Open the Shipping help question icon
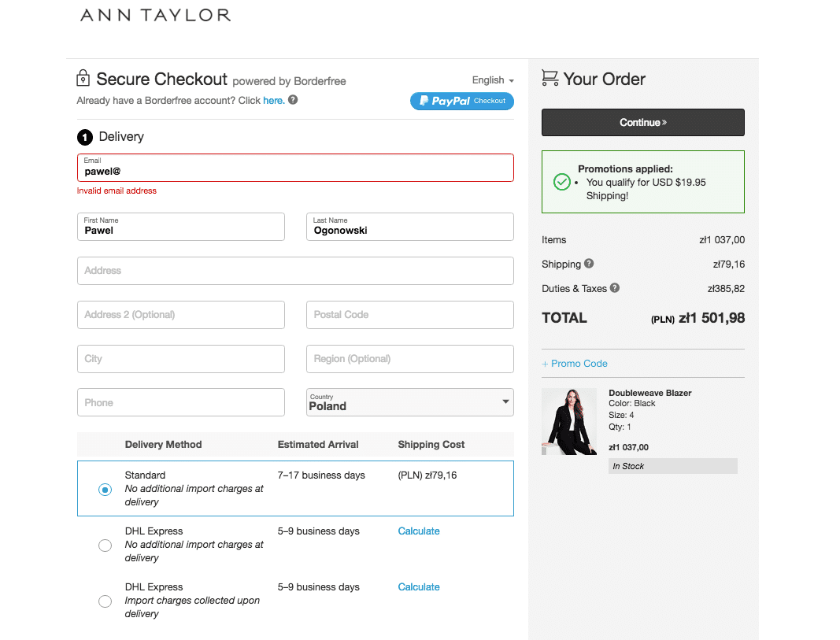This screenshot has width=840, height=640. click(x=589, y=264)
